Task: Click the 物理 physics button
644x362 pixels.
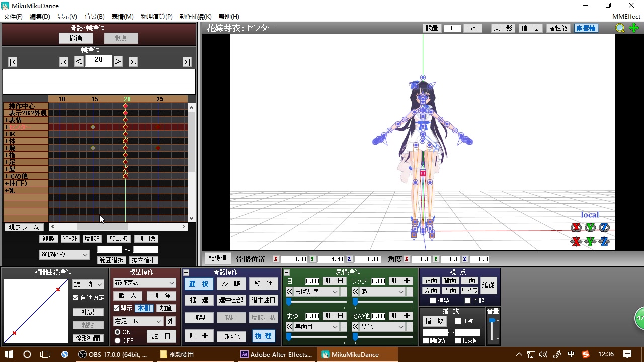Action: pos(264,336)
